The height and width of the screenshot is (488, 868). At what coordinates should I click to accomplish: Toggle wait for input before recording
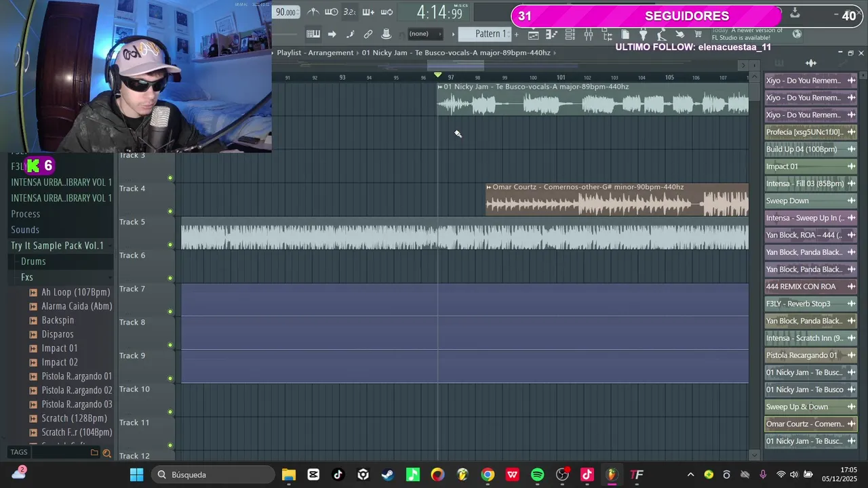[331, 12]
